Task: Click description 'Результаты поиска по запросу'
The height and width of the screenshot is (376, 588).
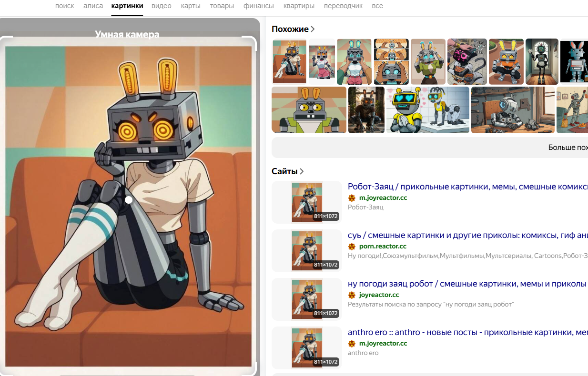Action: coord(431,305)
